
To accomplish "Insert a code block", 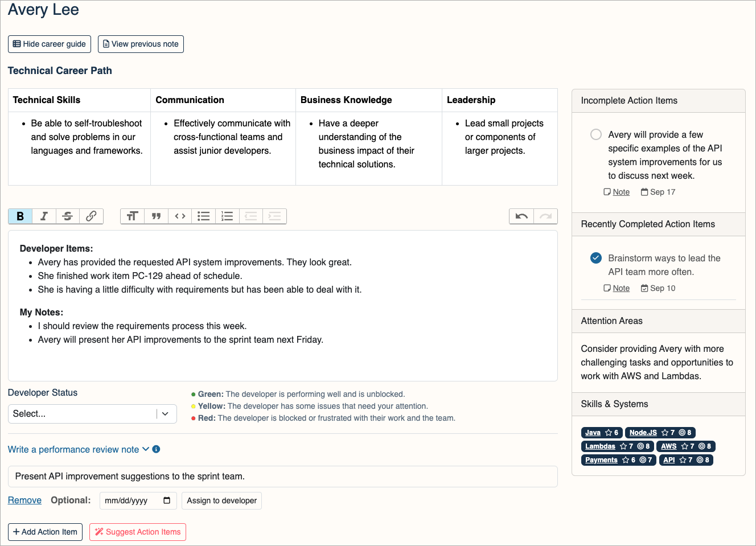I will (180, 216).
